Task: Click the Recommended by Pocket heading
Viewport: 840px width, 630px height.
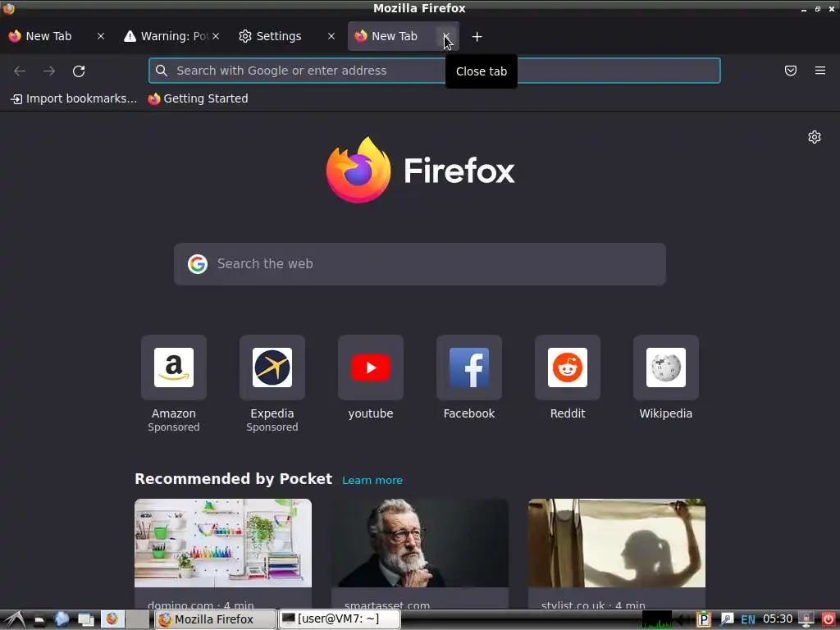Action: tap(234, 479)
